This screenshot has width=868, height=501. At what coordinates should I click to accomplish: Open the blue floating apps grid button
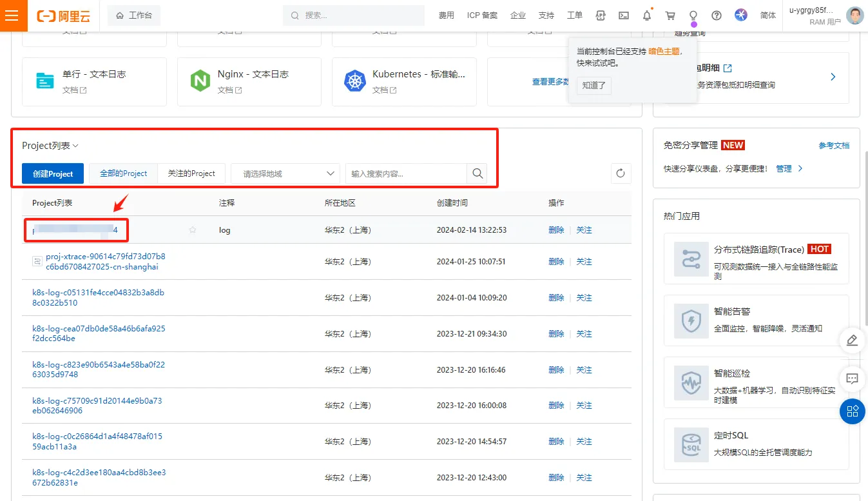(x=852, y=411)
